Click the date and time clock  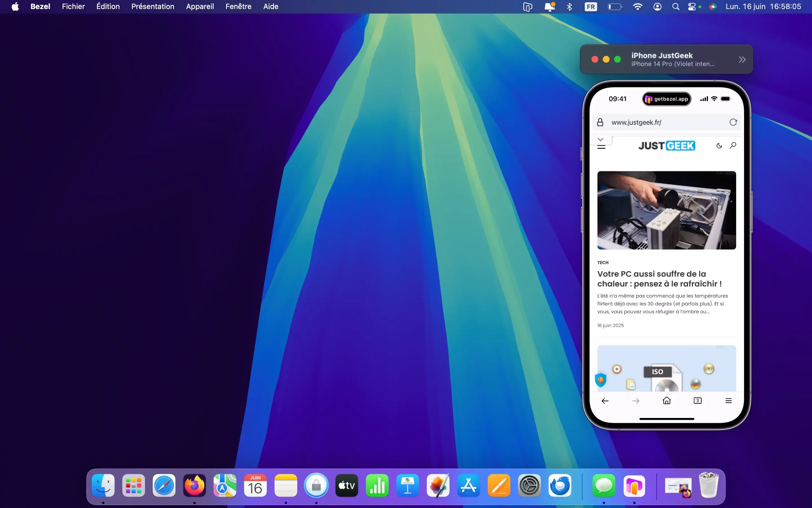point(763,7)
